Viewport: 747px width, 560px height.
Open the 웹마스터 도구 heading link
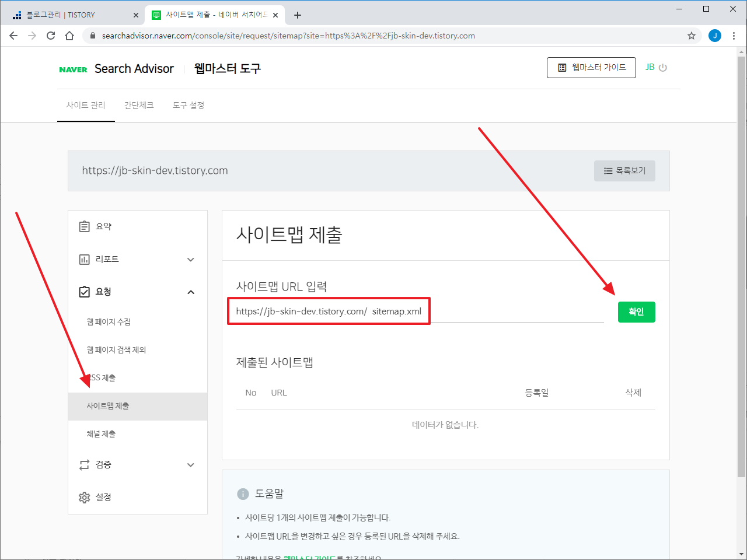(x=227, y=69)
